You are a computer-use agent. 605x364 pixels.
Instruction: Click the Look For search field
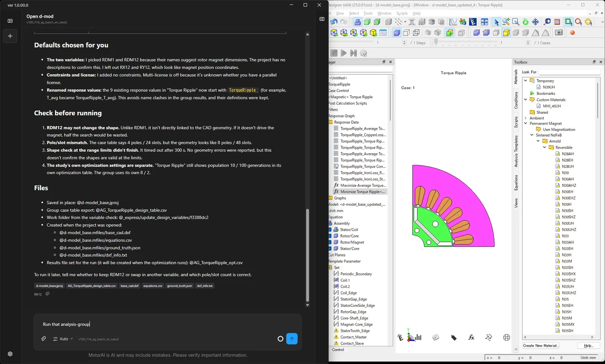pyautogui.click(x=569, y=72)
